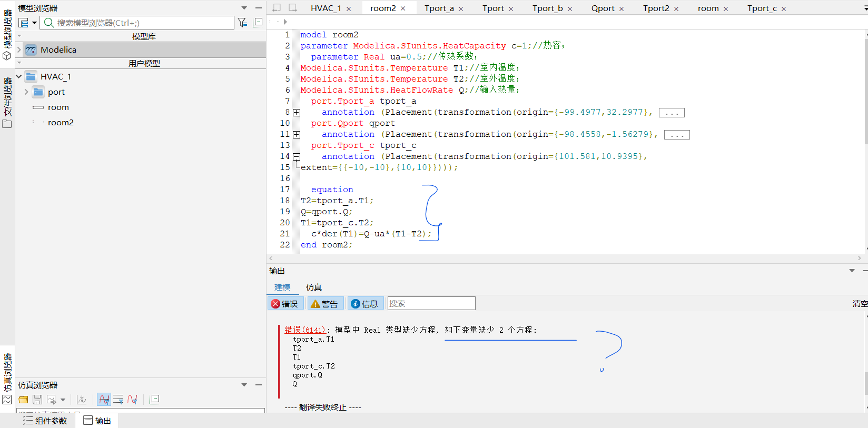The height and width of the screenshot is (428, 868).
Task: Click the breadcrumb arrow above the code editor
Action: coord(285,22)
